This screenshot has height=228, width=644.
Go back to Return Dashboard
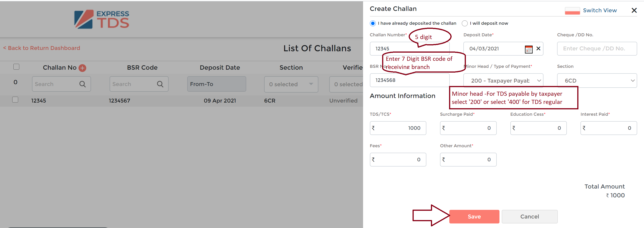42,48
